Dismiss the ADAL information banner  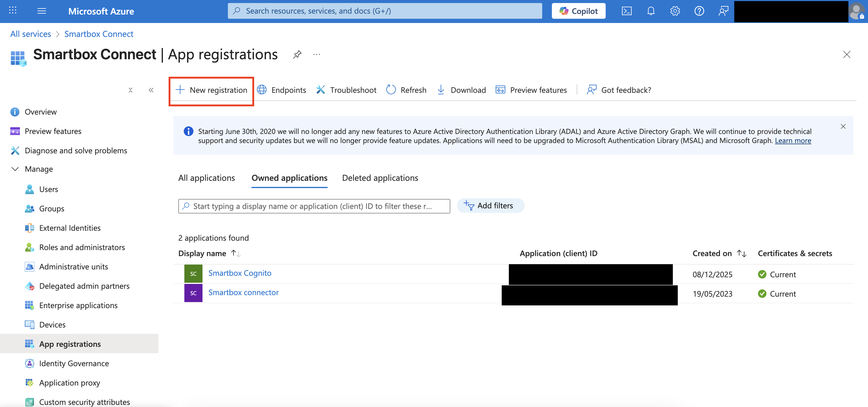[843, 126]
